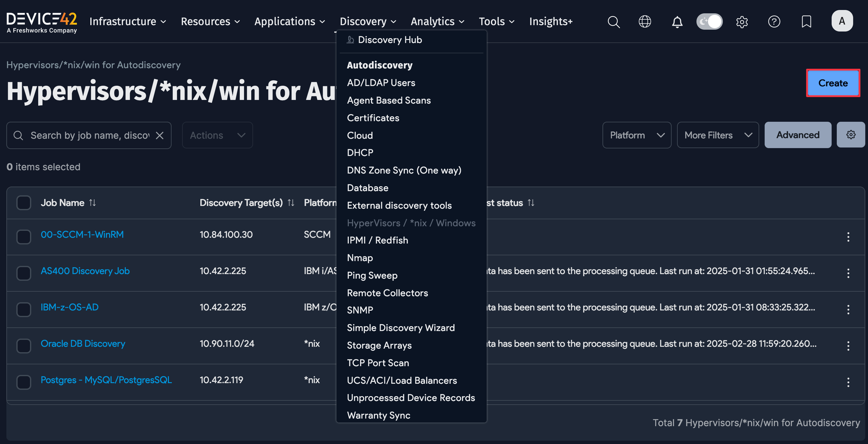Open the Oracle DB Discovery job link

(x=83, y=343)
